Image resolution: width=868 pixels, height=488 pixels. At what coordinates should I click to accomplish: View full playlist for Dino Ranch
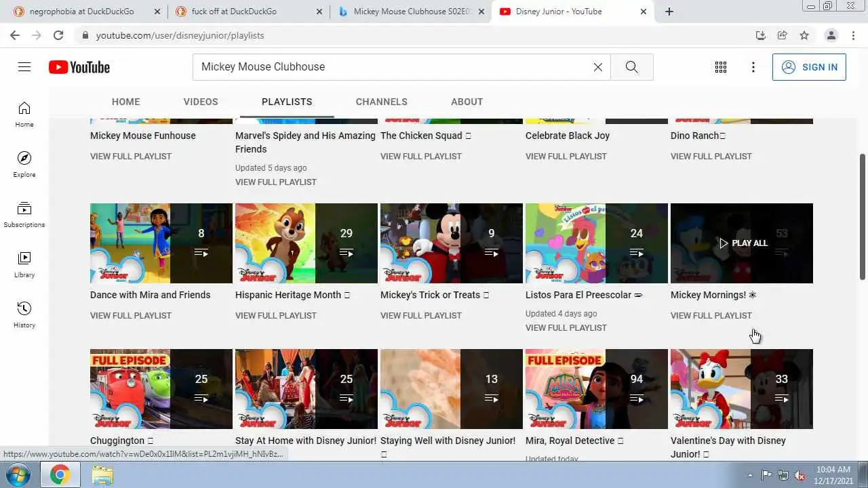point(711,156)
